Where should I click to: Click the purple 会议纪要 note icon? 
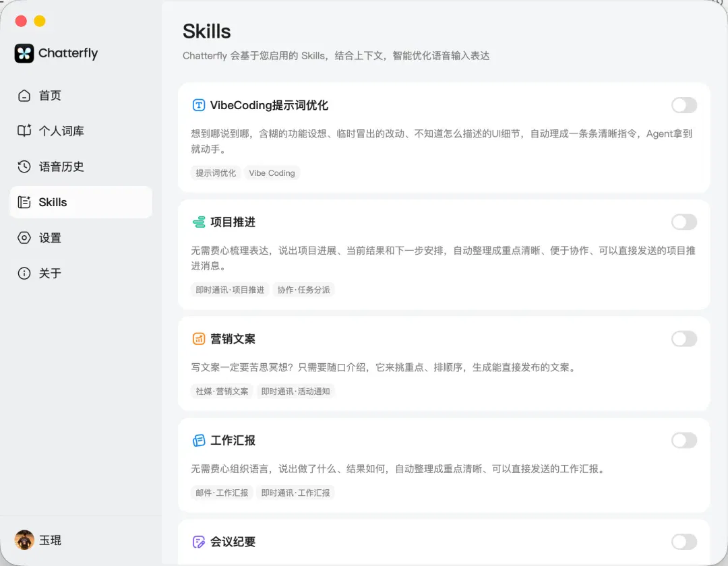(x=199, y=542)
